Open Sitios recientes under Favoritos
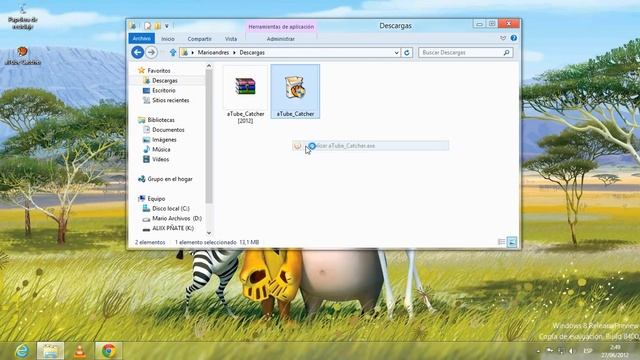The width and height of the screenshot is (640, 360). point(170,100)
